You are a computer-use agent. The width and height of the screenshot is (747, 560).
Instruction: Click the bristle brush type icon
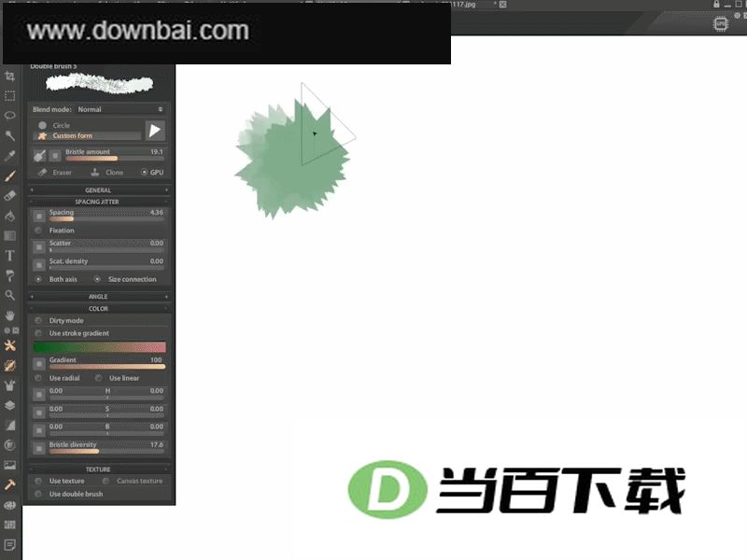pyautogui.click(x=39, y=155)
